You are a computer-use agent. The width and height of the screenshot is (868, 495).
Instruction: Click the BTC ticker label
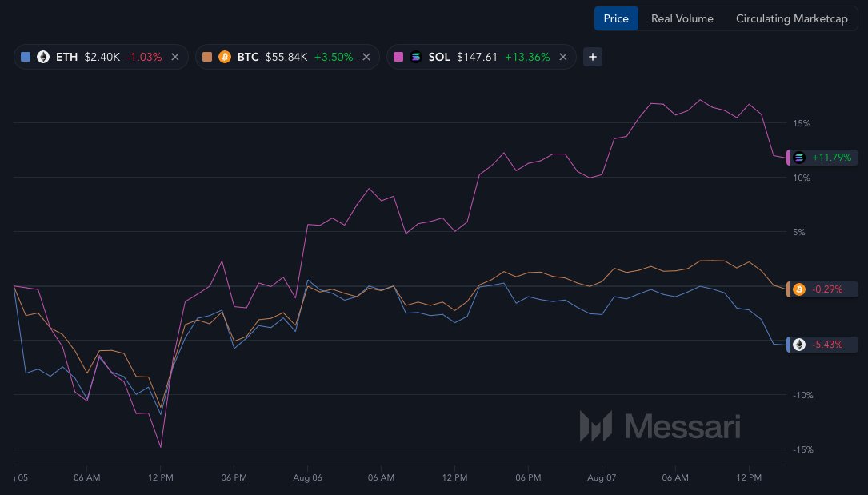click(x=248, y=57)
